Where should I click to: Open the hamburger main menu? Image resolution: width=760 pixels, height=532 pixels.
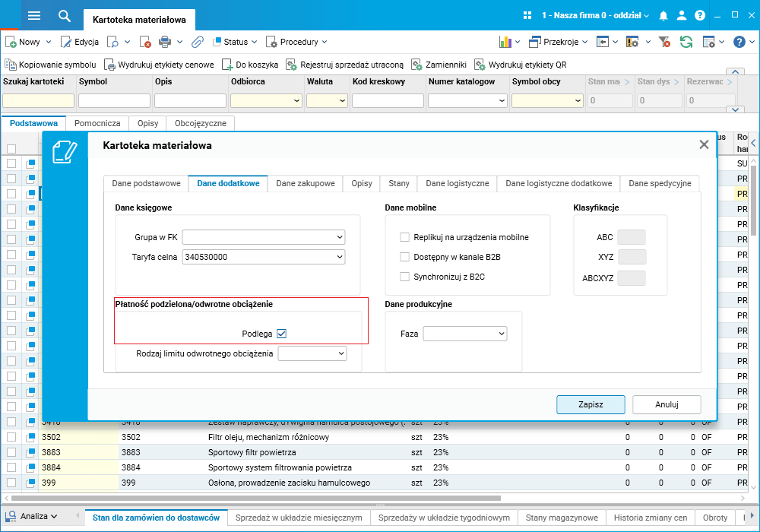(x=33, y=15)
